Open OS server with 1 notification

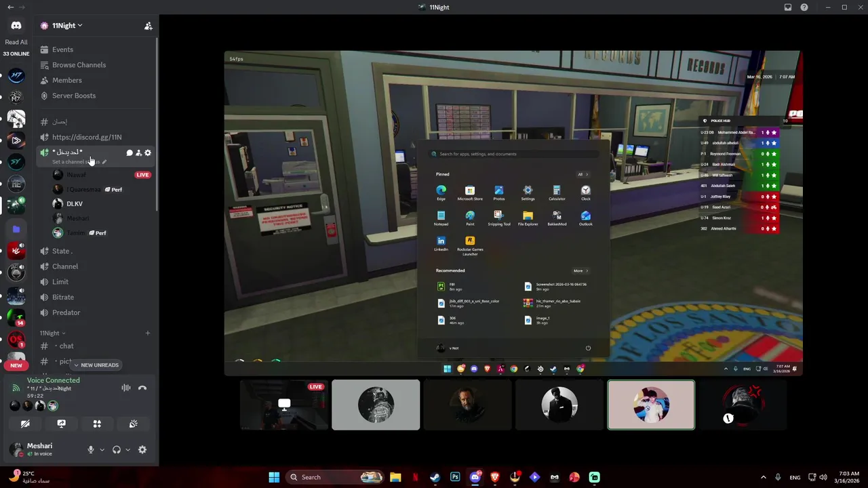pos(16,339)
